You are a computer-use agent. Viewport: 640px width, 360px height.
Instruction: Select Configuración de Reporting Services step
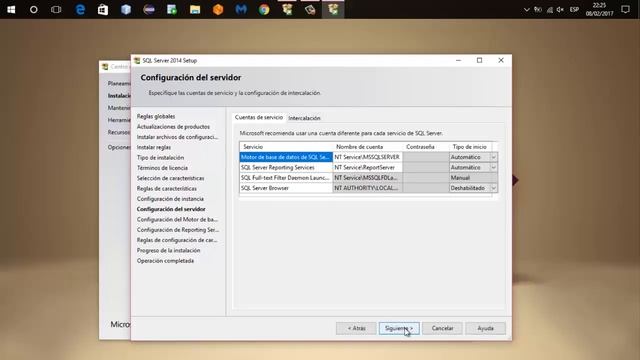[178, 230]
